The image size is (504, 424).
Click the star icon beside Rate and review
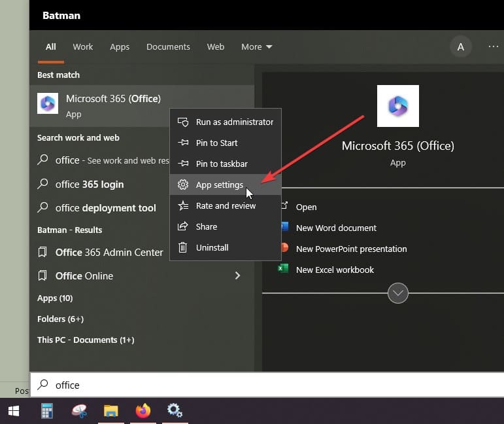[183, 205]
